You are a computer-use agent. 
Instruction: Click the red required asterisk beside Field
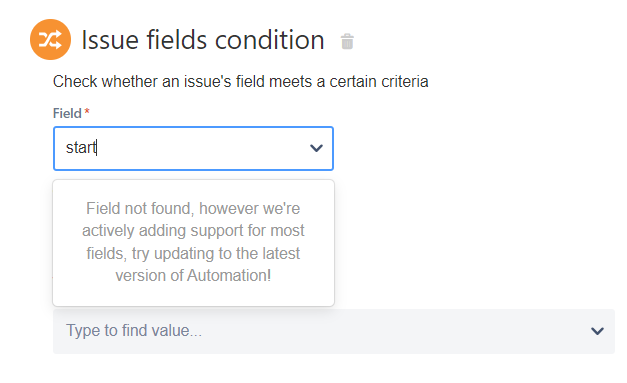[x=87, y=112]
